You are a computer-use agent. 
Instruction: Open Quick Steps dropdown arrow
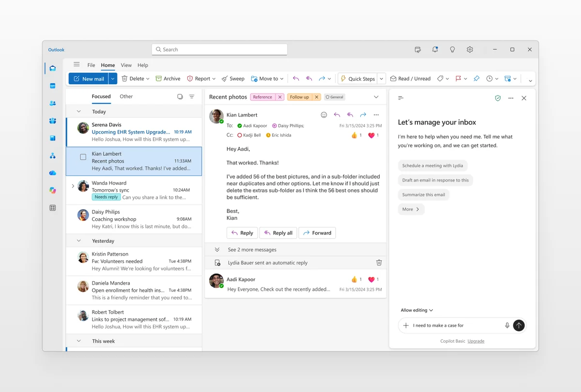[382, 78]
